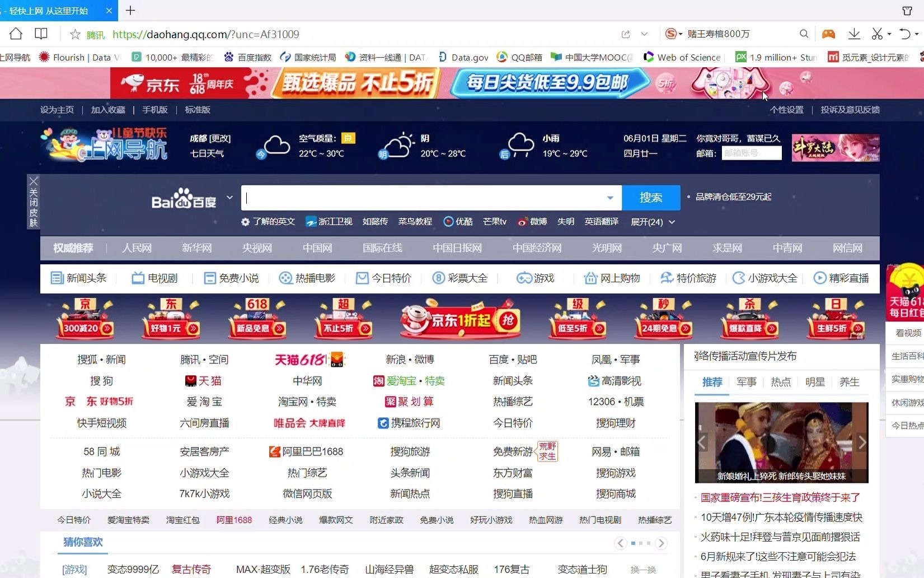The image size is (924, 578).
Task: Click the share page icon in address bar
Action: [626, 34]
